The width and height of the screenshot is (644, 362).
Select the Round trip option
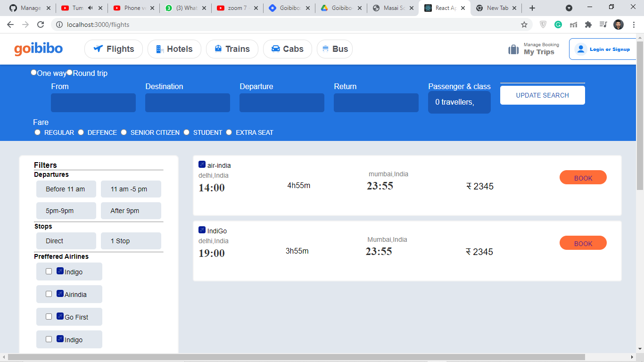click(69, 72)
